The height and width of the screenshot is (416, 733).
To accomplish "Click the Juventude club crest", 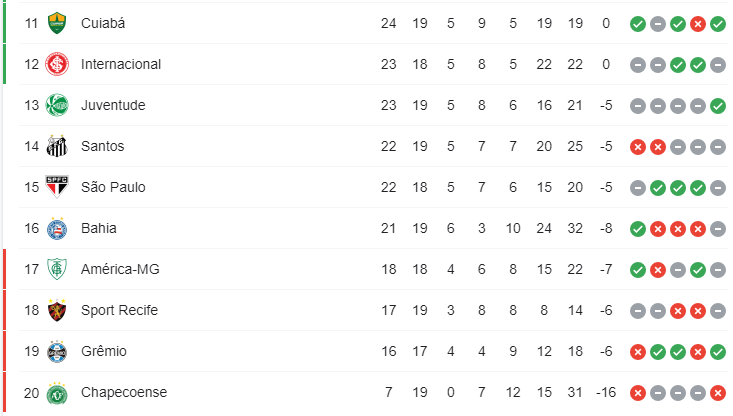I will [x=57, y=105].
